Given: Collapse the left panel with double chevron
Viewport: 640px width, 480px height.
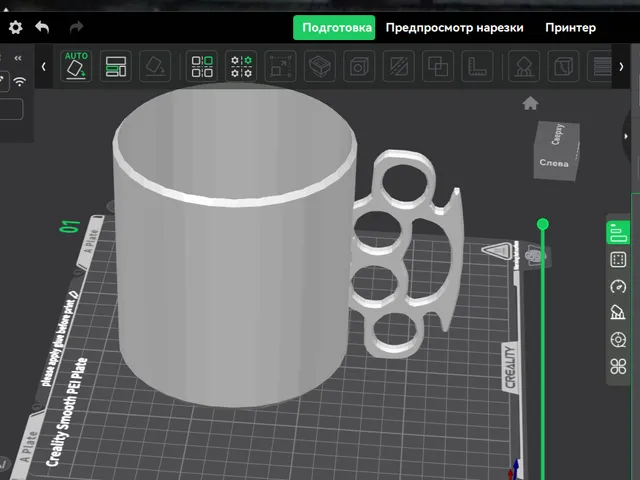Looking at the screenshot, I should coord(18,58).
